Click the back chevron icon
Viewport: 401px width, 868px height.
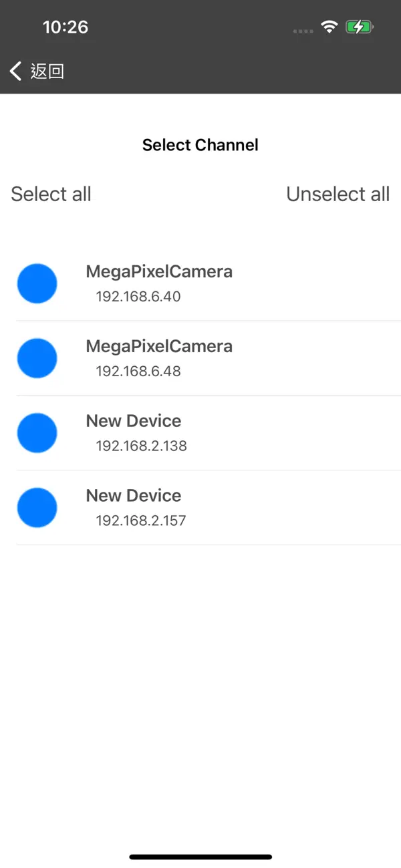coord(14,71)
